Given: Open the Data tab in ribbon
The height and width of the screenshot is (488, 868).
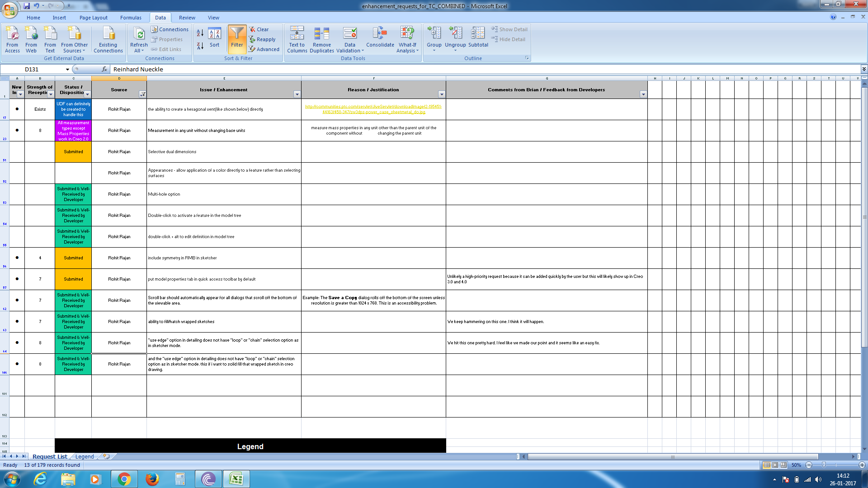Looking at the screenshot, I should [160, 17].
